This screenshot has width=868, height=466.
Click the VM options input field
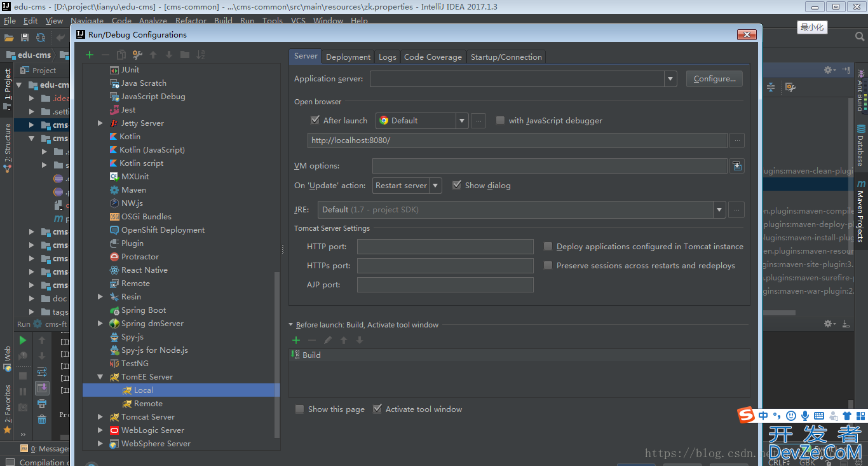[550, 166]
